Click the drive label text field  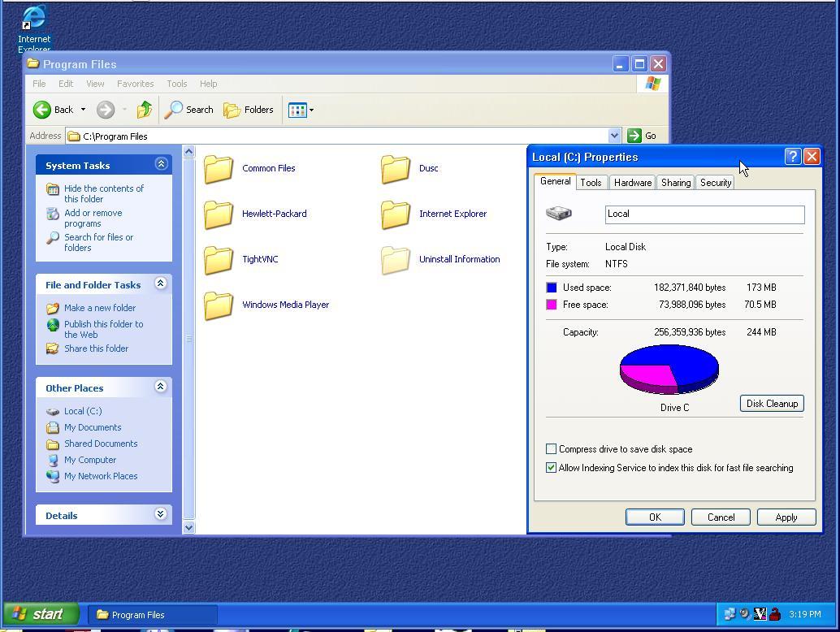(x=704, y=214)
